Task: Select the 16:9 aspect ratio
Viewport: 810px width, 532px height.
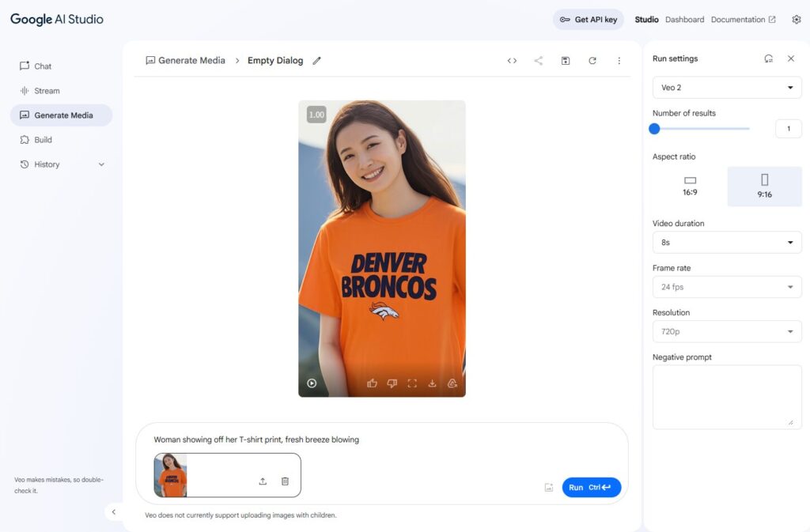Action: (690, 187)
